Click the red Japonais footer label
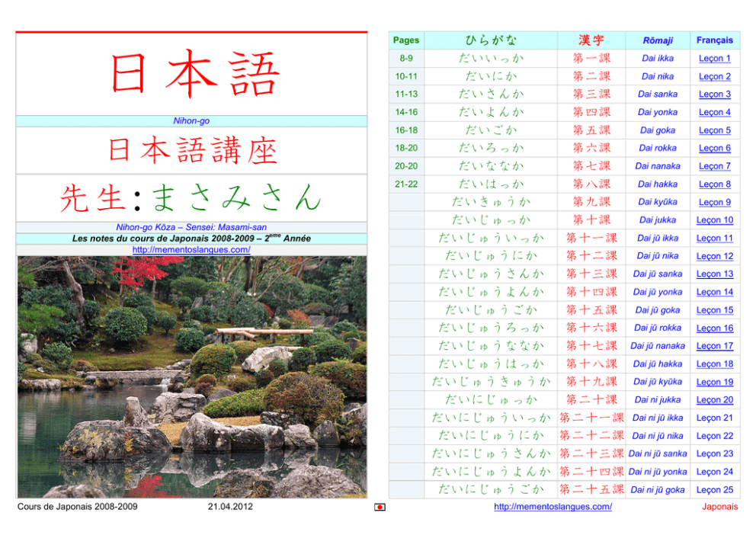756x535 pixels. point(719,507)
